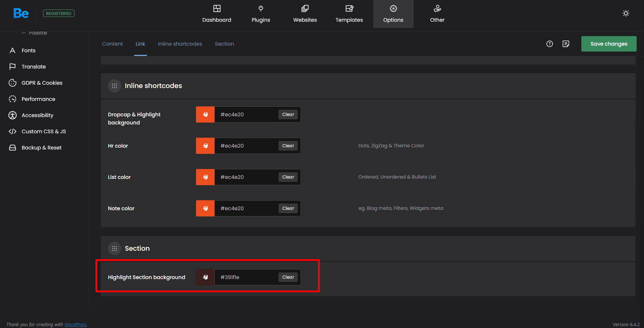Click the GDPR cookie icon

point(13,83)
